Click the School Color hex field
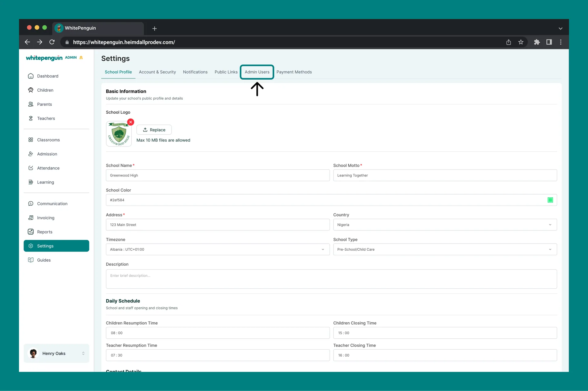 click(x=331, y=200)
